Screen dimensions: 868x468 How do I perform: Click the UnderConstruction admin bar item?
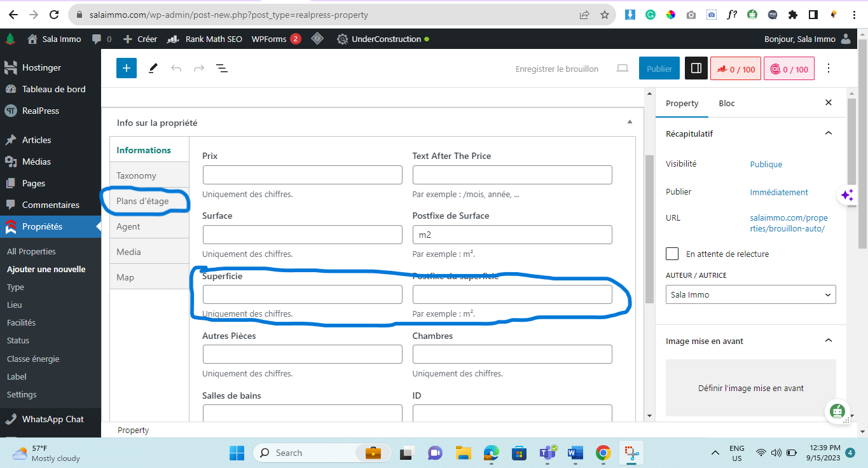pyautogui.click(x=383, y=39)
